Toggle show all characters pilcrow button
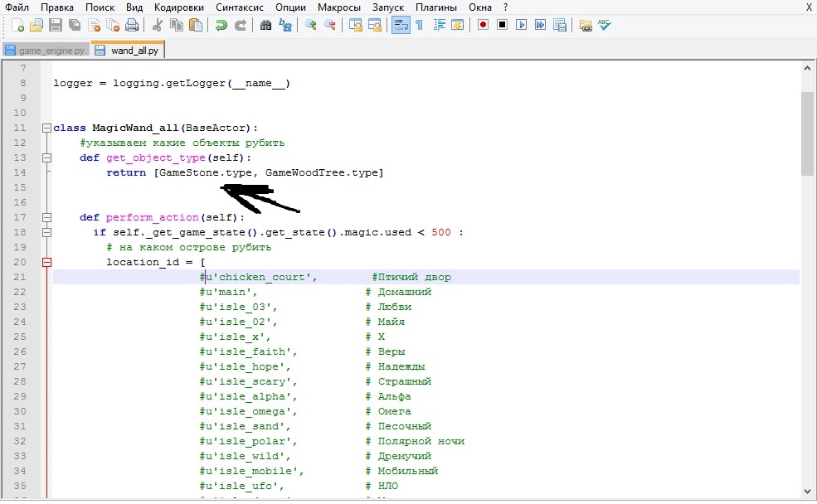817x504 pixels. click(x=419, y=26)
